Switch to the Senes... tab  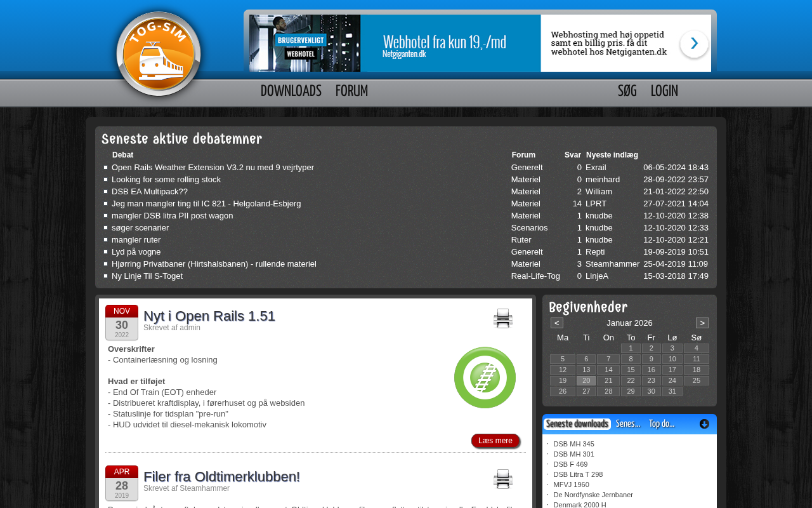(x=628, y=424)
